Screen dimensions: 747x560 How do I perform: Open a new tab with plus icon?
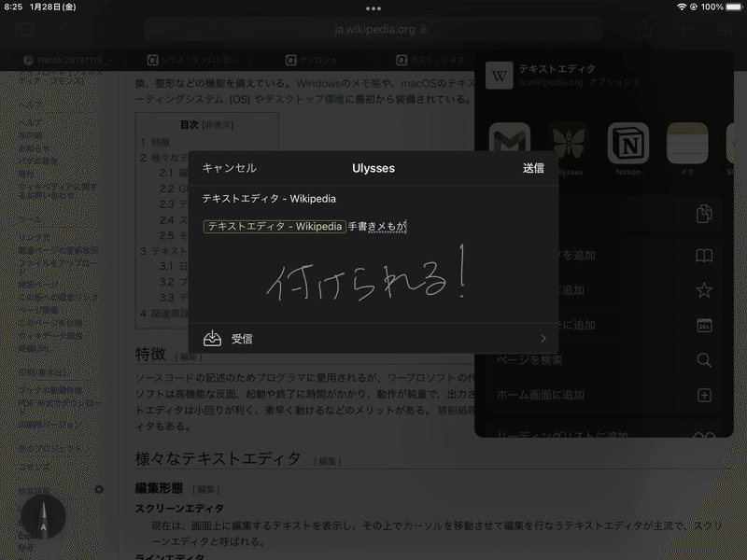(x=684, y=30)
